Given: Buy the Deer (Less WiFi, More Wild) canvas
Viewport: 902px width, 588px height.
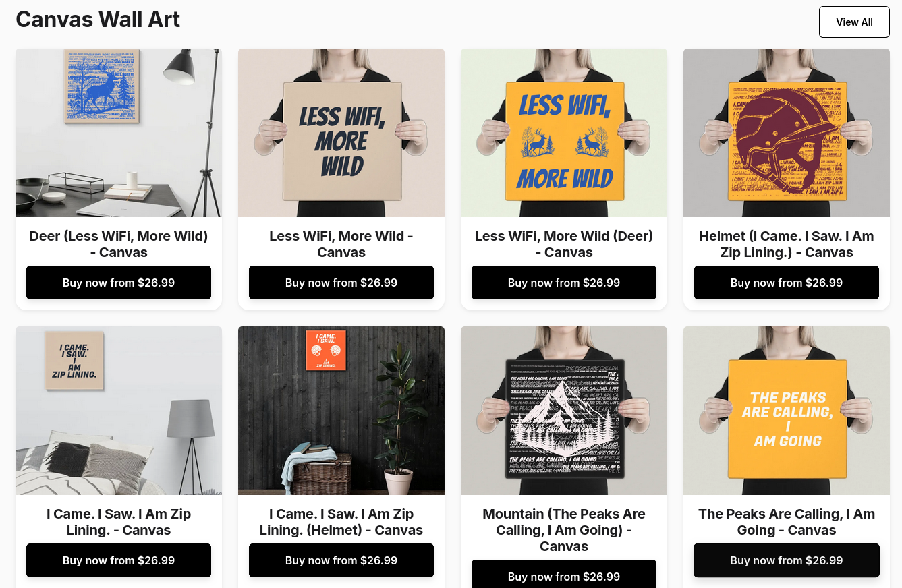Looking at the screenshot, I should tap(119, 283).
